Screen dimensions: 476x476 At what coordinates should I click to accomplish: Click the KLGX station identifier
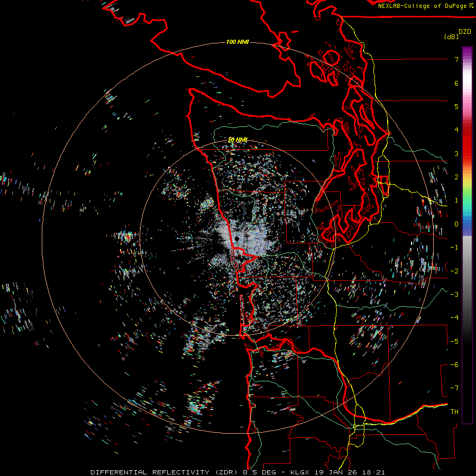coord(300,472)
